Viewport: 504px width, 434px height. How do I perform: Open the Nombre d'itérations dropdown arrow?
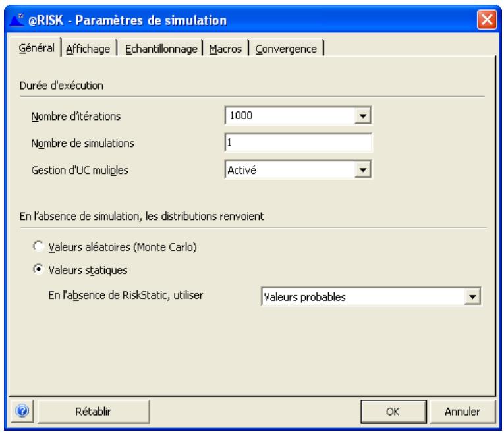[360, 117]
